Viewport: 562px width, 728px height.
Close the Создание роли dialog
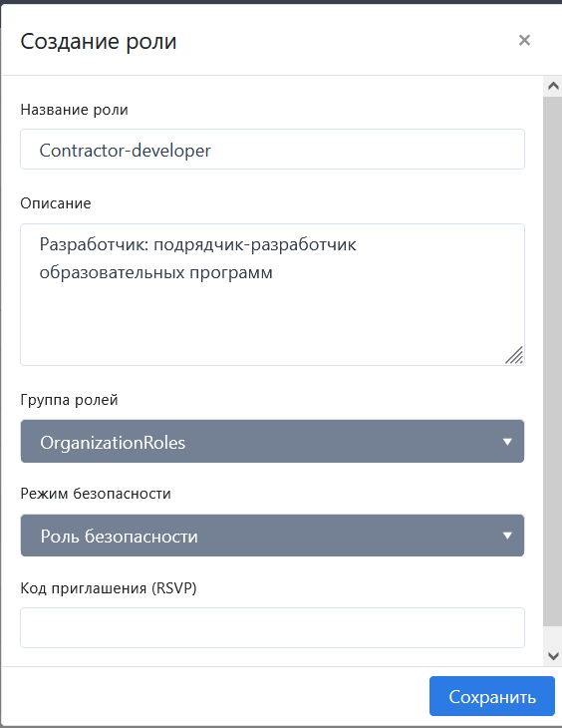coord(524,41)
